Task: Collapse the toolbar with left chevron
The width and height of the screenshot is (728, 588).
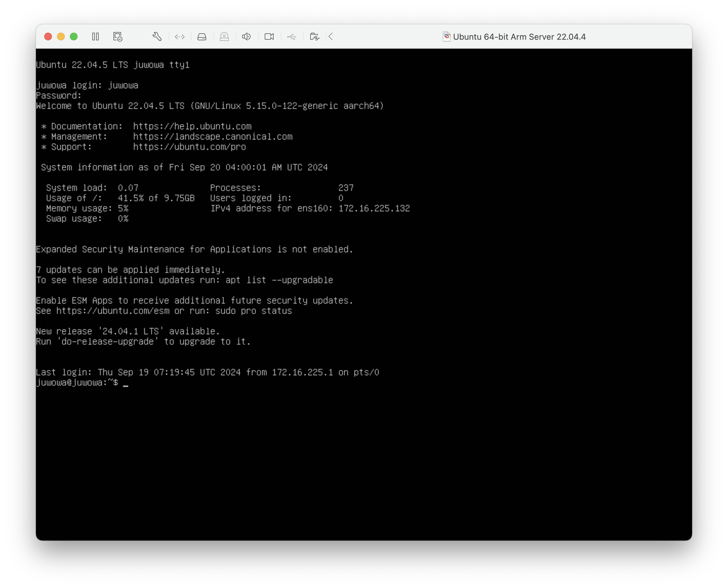Action: click(331, 37)
